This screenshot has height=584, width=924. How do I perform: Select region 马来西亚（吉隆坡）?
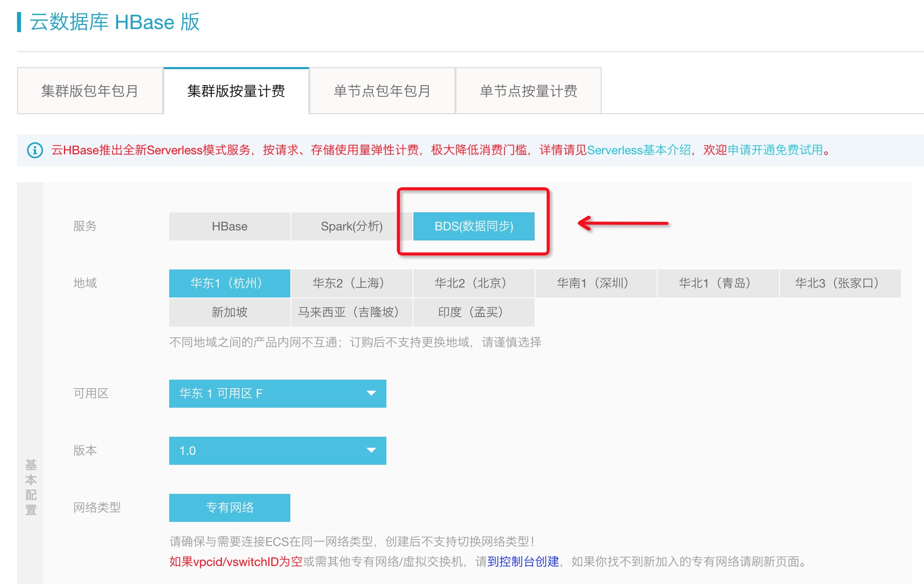pos(352,313)
